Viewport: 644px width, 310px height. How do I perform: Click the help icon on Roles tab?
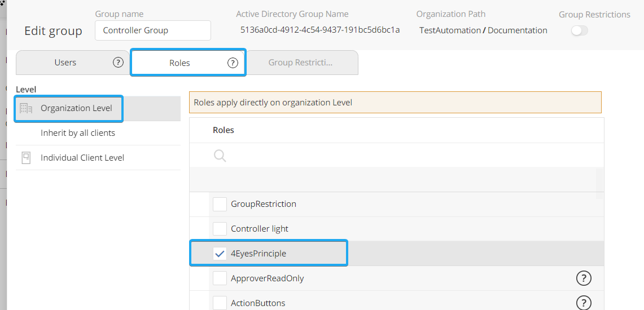click(233, 63)
